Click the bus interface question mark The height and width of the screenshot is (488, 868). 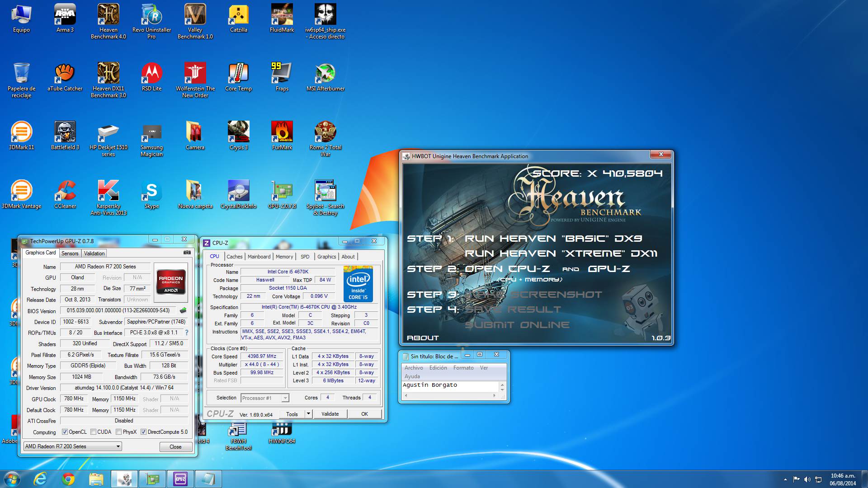pyautogui.click(x=186, y=333)
